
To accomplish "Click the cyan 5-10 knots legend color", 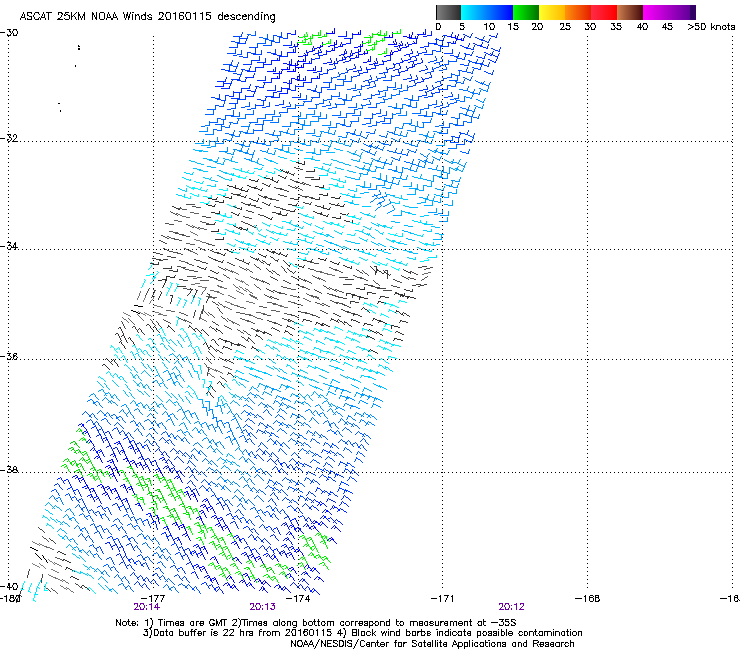I will click(x=474, y=12).
